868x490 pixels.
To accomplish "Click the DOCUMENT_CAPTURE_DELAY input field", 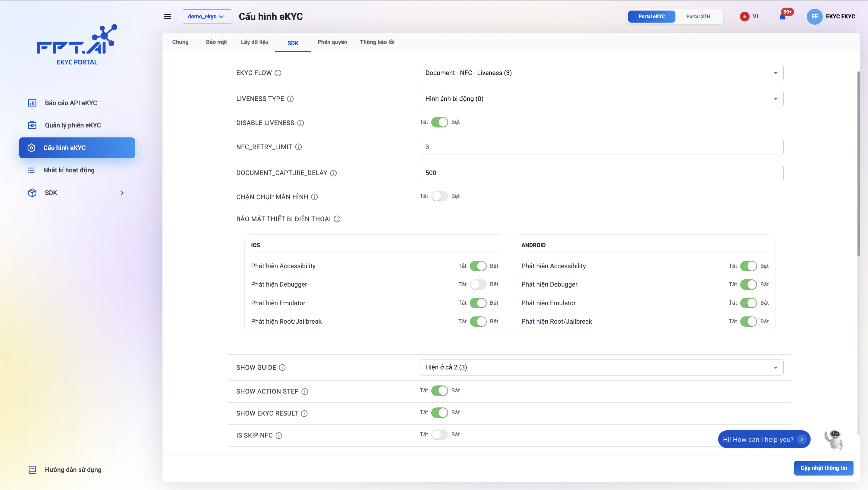I will pyautogui.click(x=602, y=173).
